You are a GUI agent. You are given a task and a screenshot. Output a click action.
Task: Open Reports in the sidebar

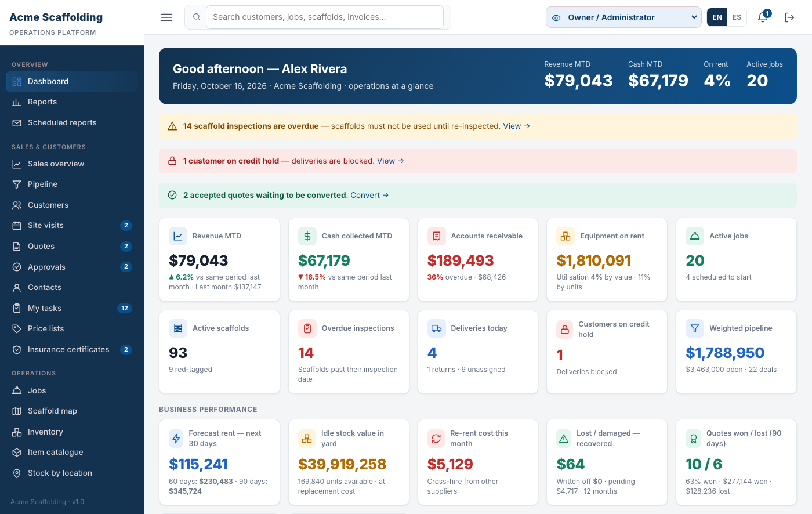point(72,102)
